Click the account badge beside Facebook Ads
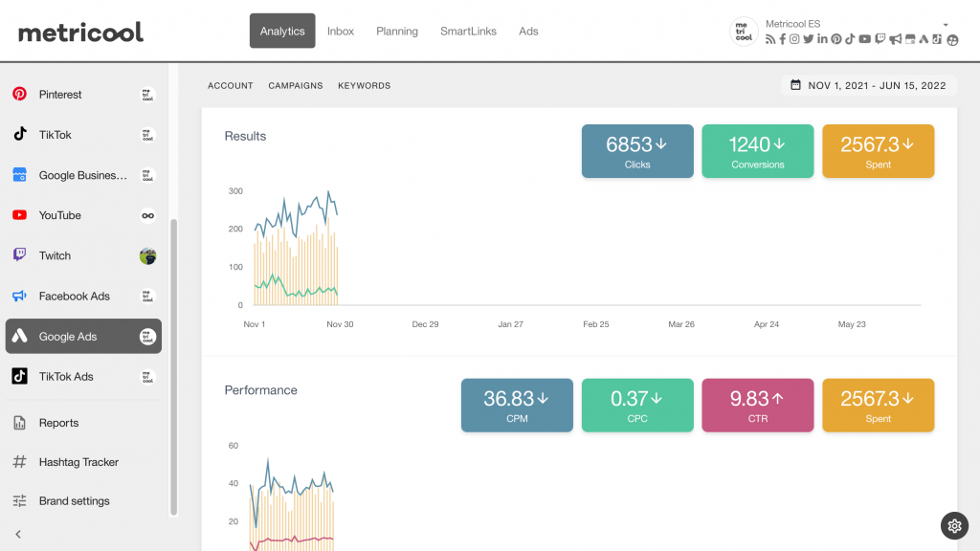 point(147,297)
